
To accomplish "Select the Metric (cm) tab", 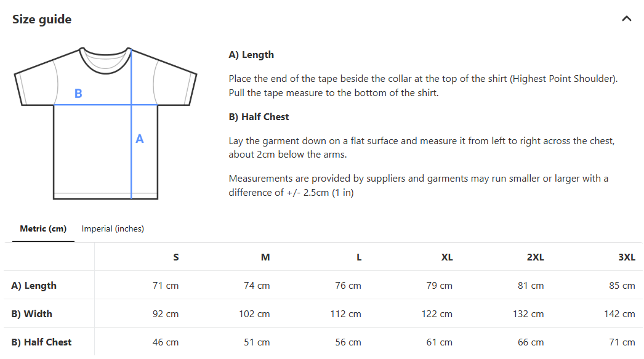I will (43, 229).
